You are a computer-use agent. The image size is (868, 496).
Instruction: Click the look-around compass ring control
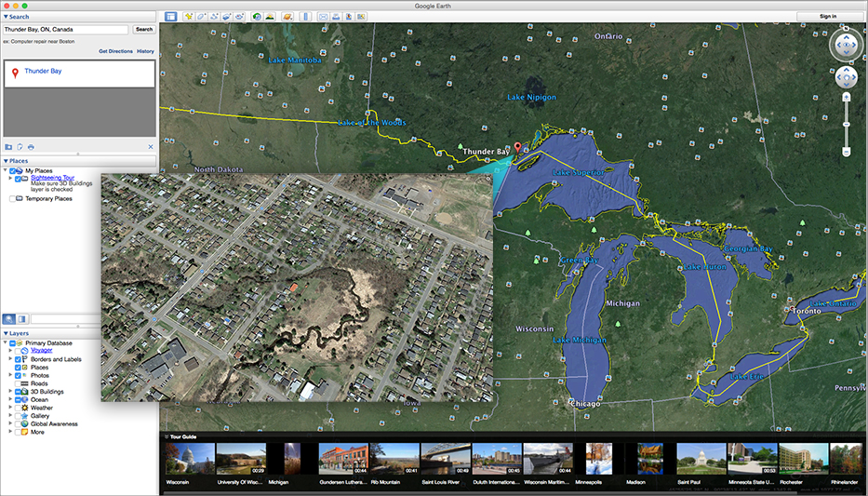click(x=847, y=45)
